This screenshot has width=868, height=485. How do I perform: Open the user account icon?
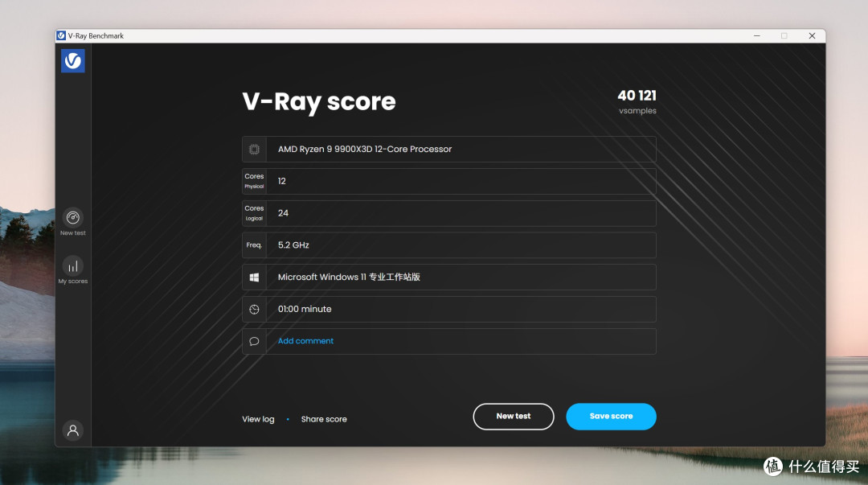point(72,430)
